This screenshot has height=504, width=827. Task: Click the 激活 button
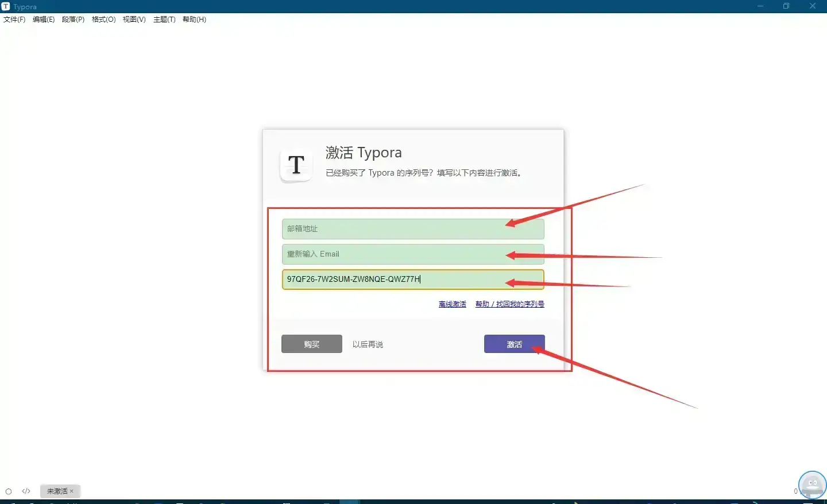tap(515, 344)
